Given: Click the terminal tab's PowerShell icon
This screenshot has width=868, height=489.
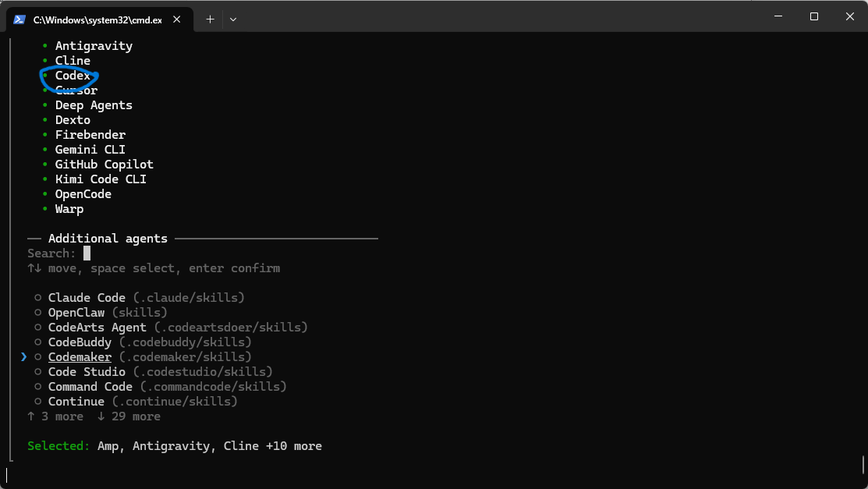Looking at the screenshot, I should 19,19.
